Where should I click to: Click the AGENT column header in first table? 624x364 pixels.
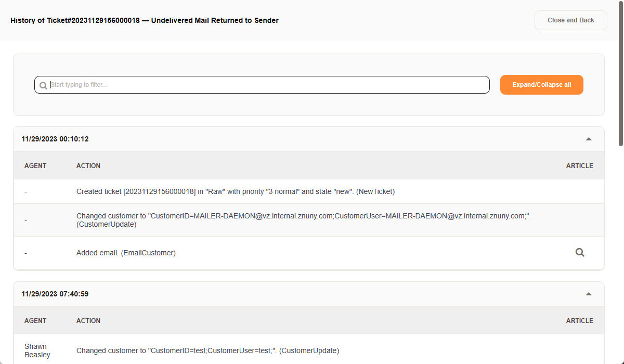click(35, 166)
